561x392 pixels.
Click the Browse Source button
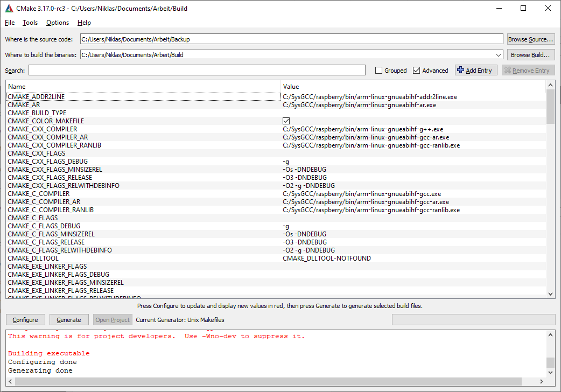tap(531, 39)
